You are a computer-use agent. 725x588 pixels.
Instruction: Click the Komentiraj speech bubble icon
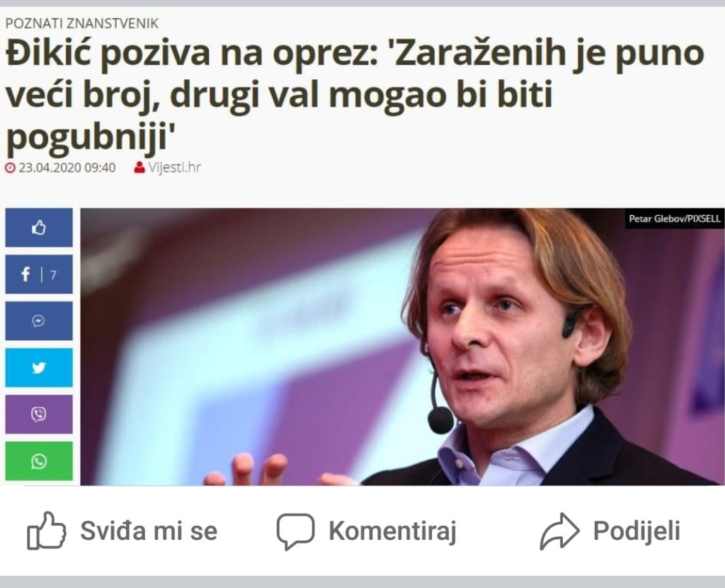(x=295, y=531)
